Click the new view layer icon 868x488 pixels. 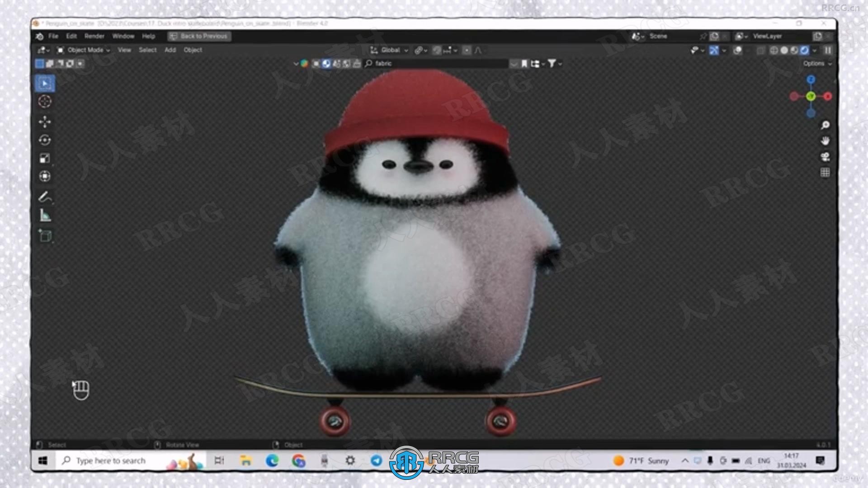coord(817,36)
